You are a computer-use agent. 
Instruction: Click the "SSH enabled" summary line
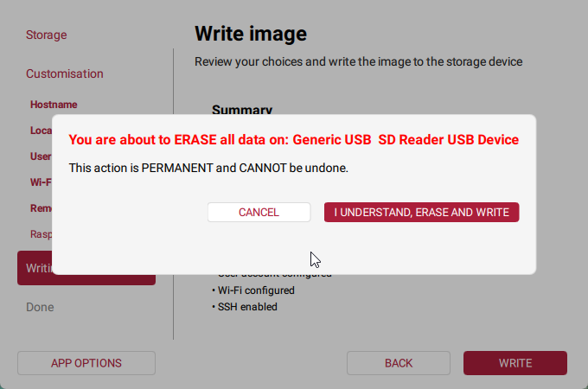pos(246,306)
